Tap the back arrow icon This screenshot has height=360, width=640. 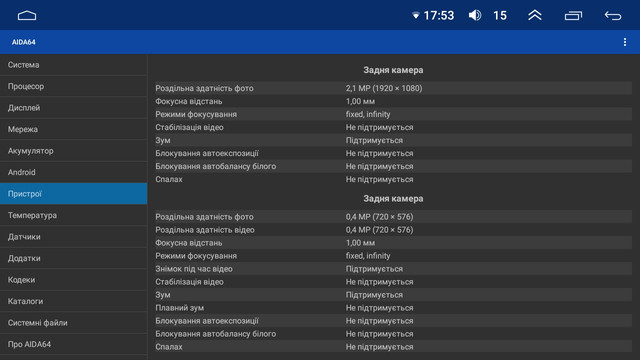(x=613, y=16)
